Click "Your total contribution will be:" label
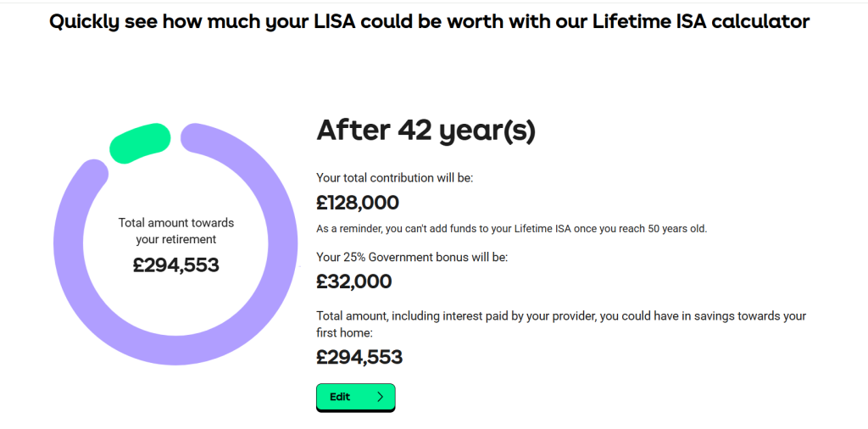 [x=395, y=178]
